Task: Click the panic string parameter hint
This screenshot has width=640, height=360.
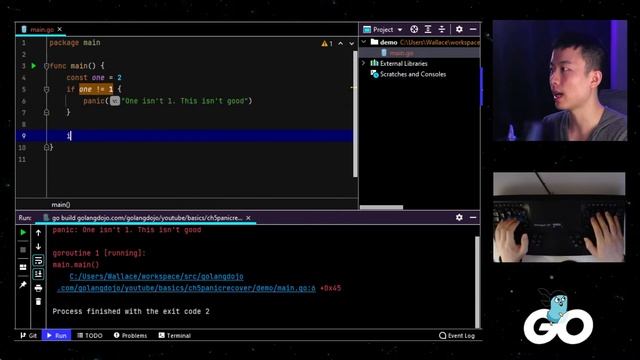Action: 115,101
